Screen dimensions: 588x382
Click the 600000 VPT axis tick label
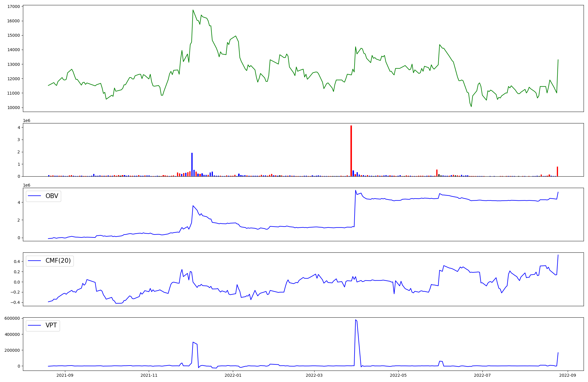[12, 319]
